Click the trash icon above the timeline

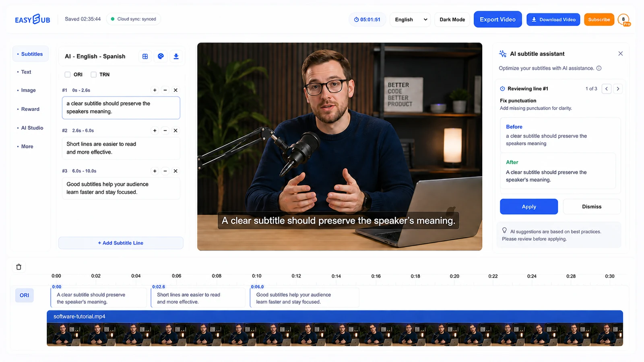(x=19, y=267)
